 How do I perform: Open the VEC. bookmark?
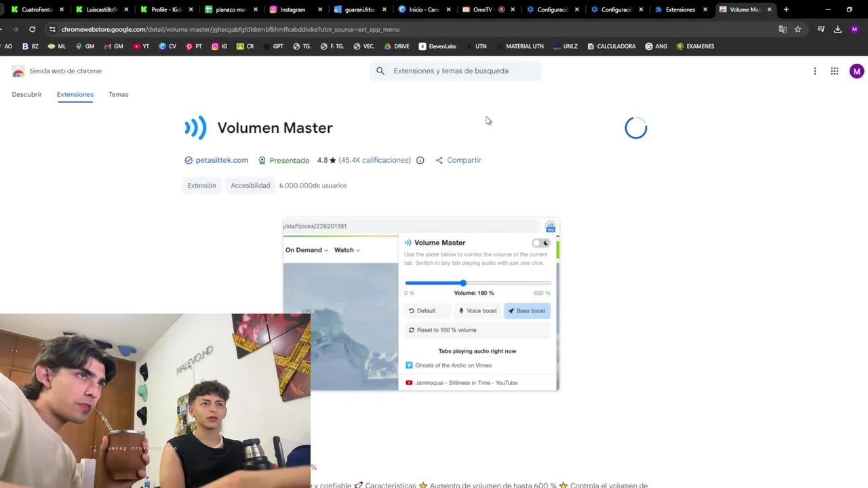tap(363, 46)
